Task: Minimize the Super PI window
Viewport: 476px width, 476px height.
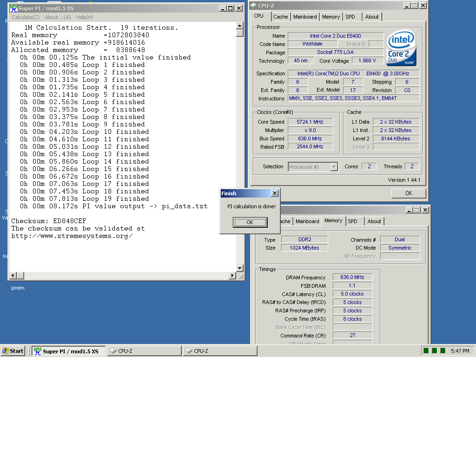Action: click(x=223, y=8)
